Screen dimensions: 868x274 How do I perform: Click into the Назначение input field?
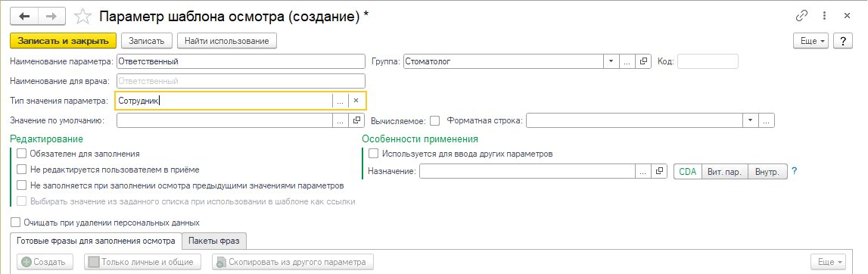(x=527, y=172)
